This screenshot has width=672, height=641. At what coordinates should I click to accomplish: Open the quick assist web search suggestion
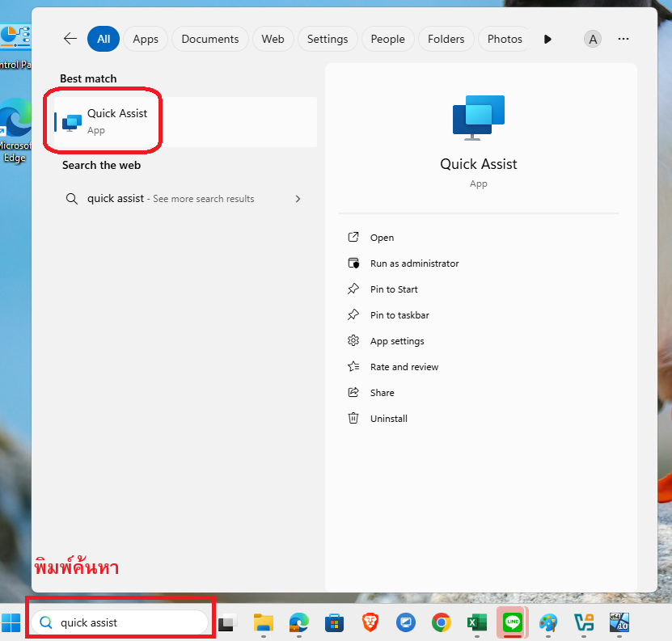tap(184, 199)
